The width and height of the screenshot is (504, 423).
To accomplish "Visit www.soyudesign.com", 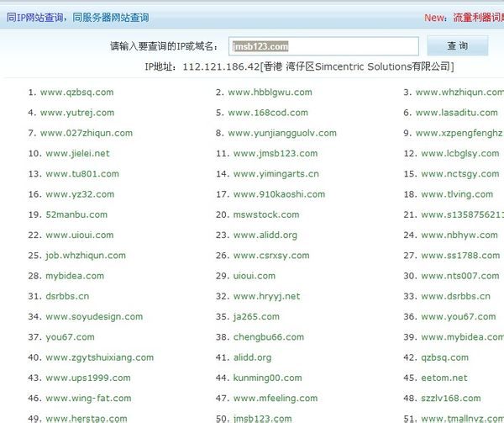I will pyautogui.click(x=94, y=317).
